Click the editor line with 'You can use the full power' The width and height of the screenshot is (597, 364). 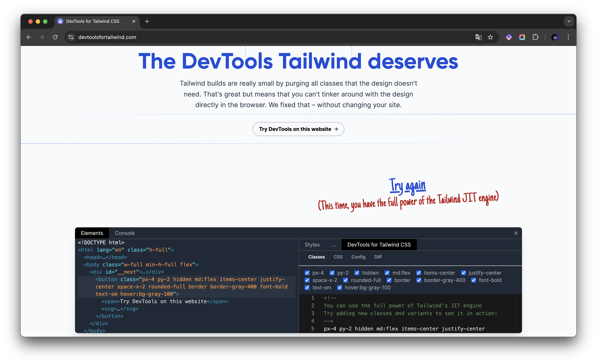[403, 306]
